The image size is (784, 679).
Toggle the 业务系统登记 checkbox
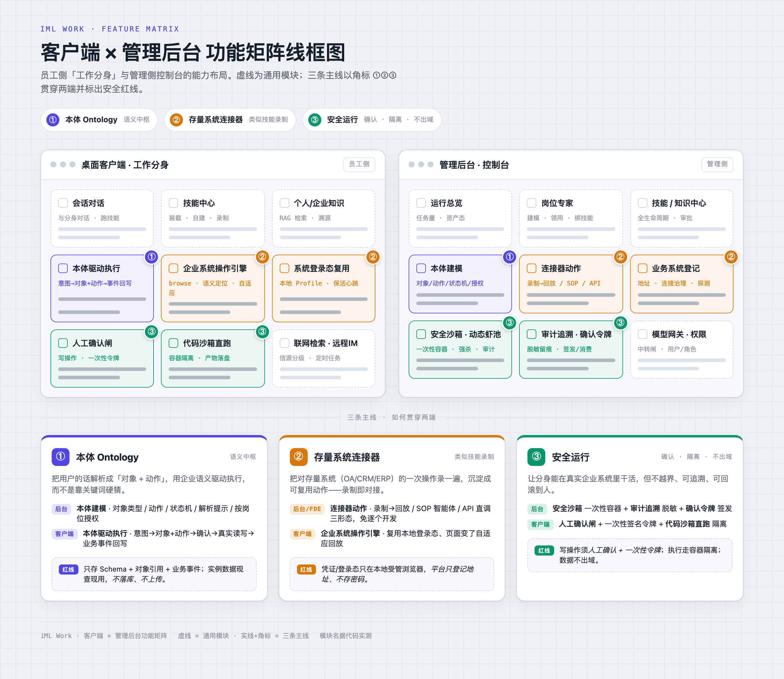click(643, 268)
